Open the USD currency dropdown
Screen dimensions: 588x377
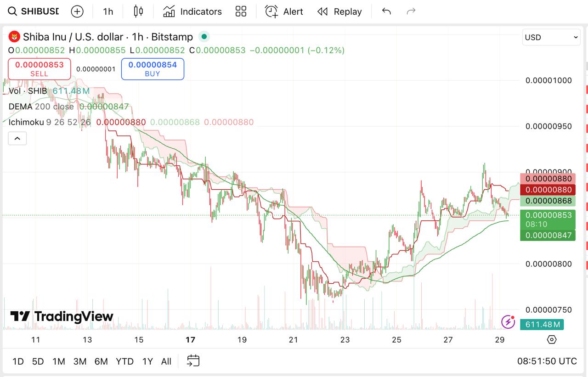[551, 37]
